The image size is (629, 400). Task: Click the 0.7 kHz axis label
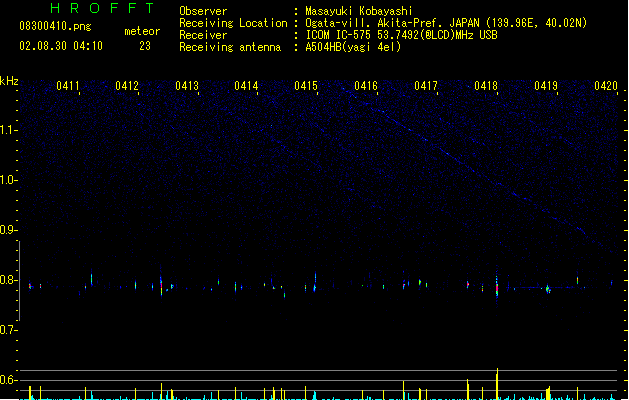(8, 330)
